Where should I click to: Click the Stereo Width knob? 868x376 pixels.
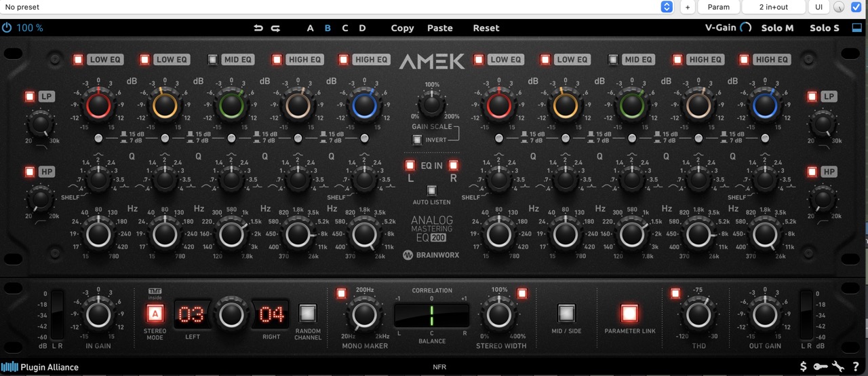coord(499,315)
